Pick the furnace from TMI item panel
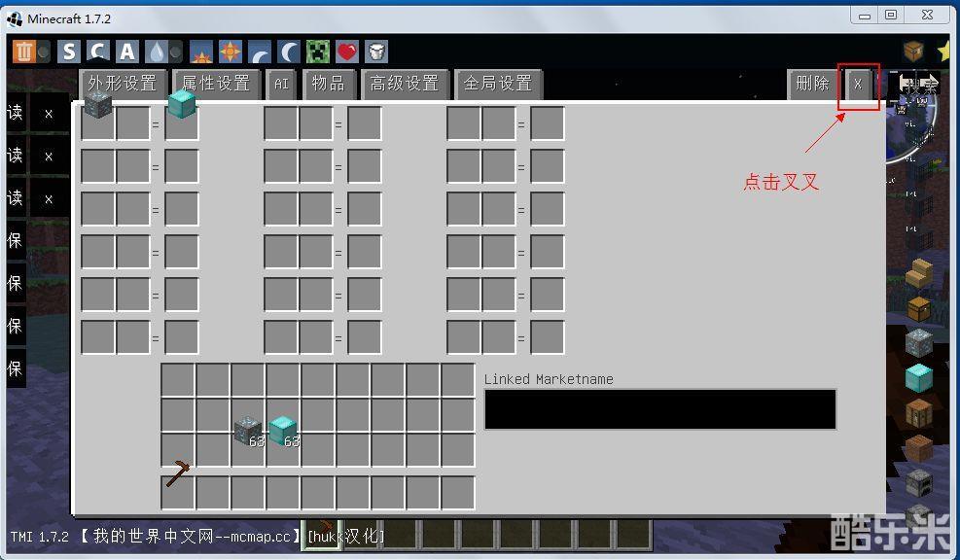Viewport: 960px width, 560px height. tap(919, 483)
